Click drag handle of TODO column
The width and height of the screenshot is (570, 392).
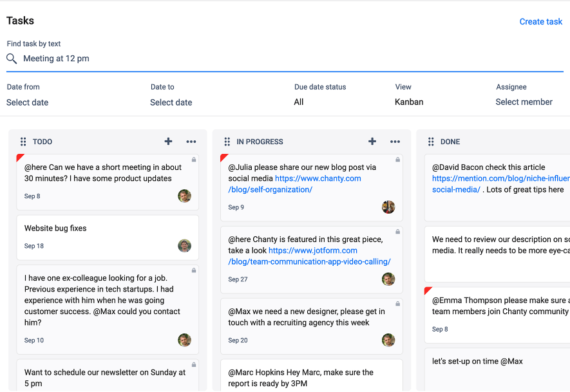[x=23, y=142]
